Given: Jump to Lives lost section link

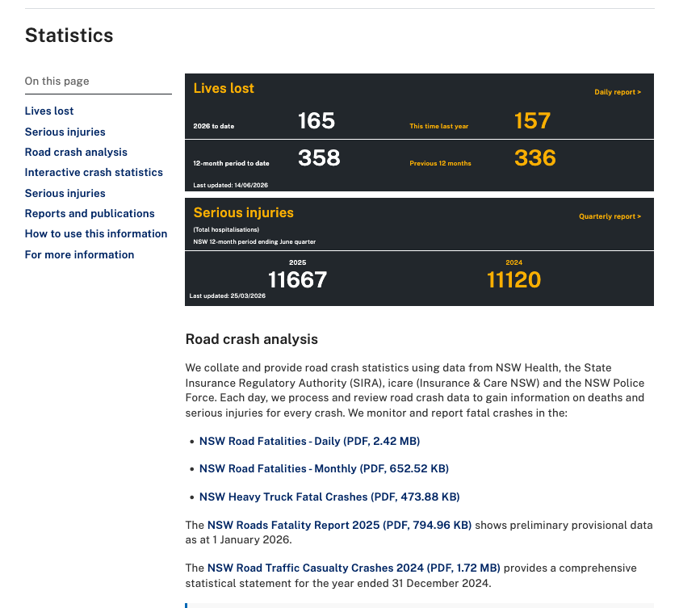Looking at the screenshot, I should [49, 111].
